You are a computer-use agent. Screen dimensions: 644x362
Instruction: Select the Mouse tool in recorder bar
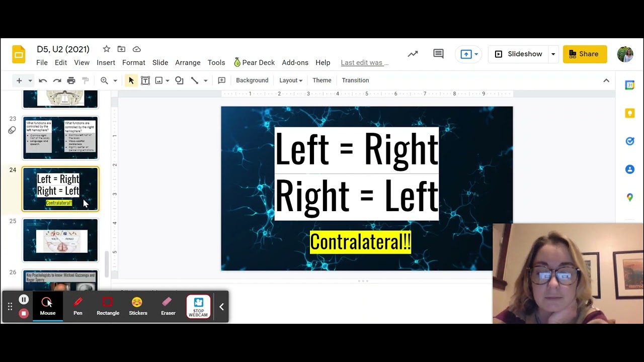tap(48, 306)
